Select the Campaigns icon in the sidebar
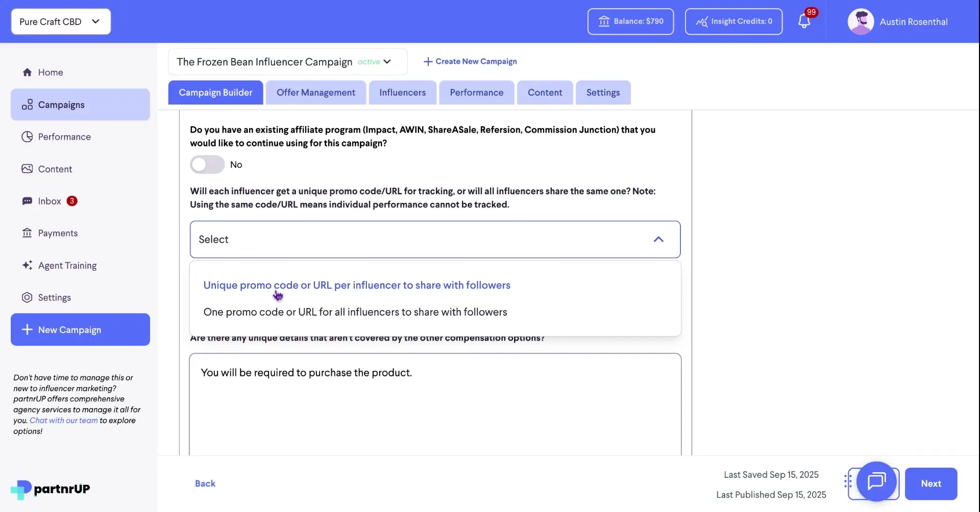This screenshot has height=512, width=980. tap(28, 104)
